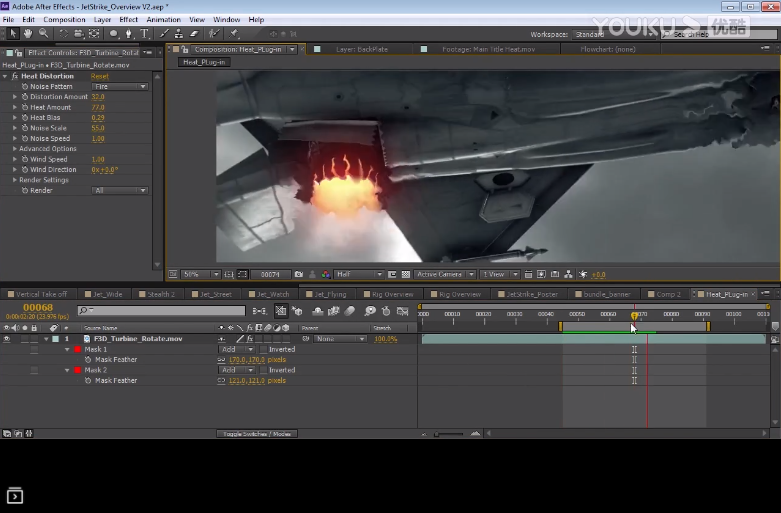Collapse Mask 2 properties
The image size is (781, 513).
coord(67,371)
